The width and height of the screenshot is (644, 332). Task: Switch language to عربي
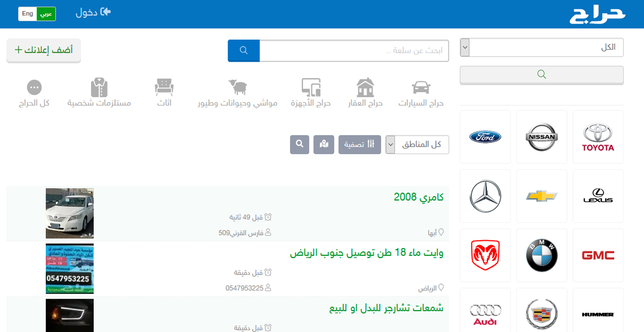point(46,14)
